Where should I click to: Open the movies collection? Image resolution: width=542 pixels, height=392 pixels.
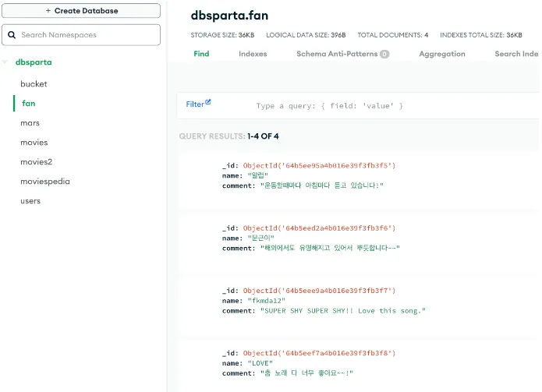(34, 143)
